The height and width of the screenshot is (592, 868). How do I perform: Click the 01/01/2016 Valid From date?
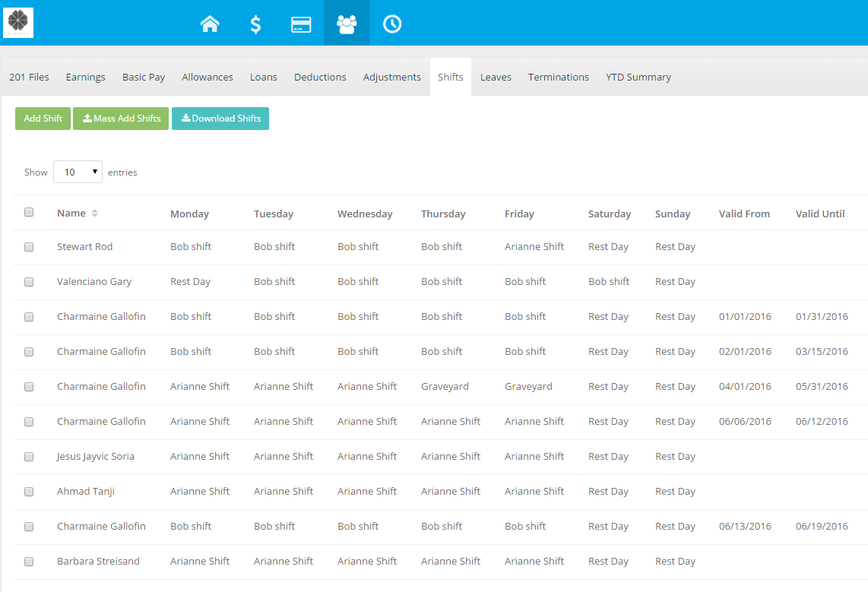pos(745,316)
